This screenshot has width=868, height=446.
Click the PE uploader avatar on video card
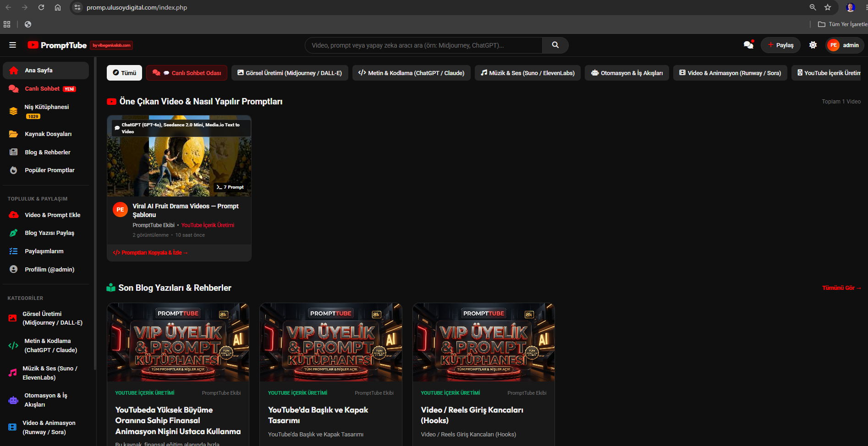coord(120,209)
